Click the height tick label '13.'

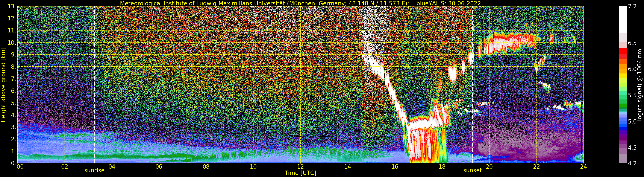click(12, 6)
